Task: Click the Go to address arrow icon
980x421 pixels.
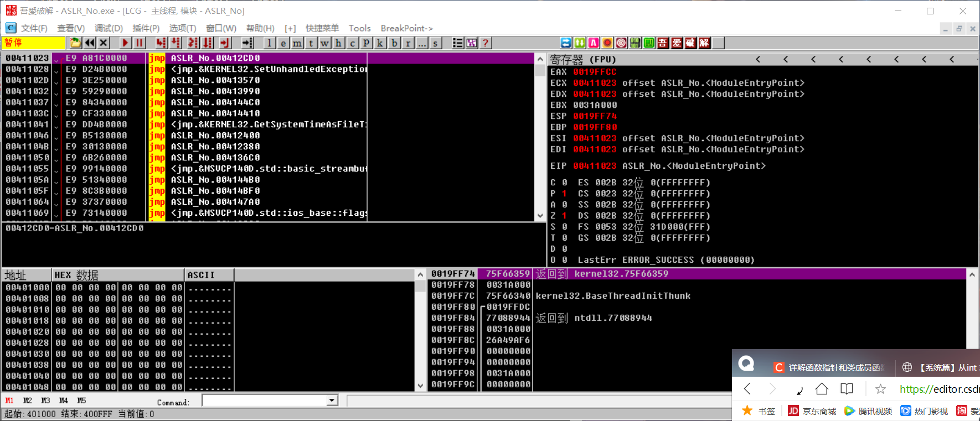Action: tap(247, 43)
